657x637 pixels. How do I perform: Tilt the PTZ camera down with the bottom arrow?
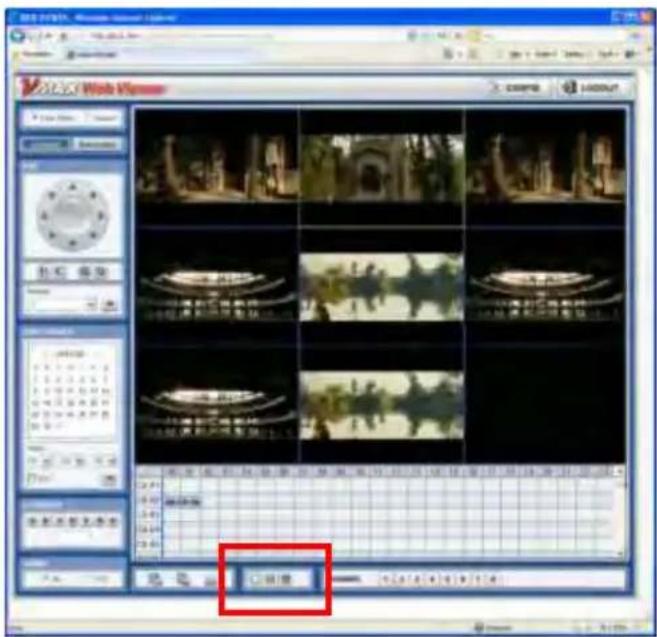[x=73, y=243]
